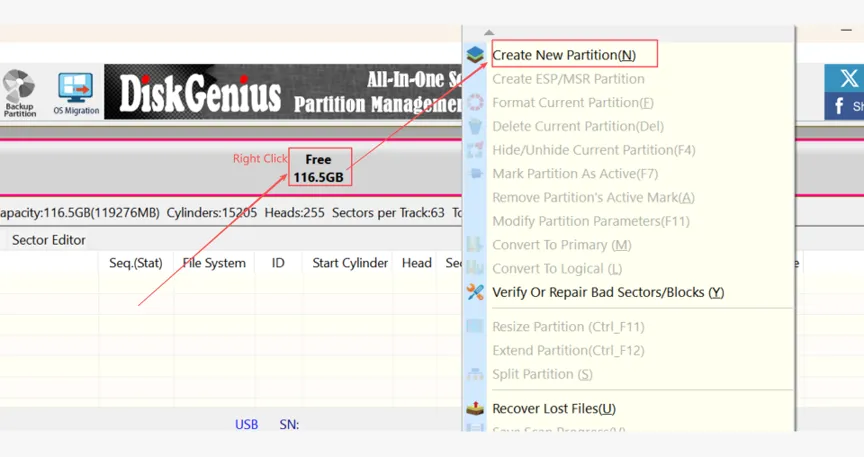The image size is (864, 457).
Task: Select Hide/Unhide Current Partition(F4)
Action: pyautogui.click(x=593, y=150)
